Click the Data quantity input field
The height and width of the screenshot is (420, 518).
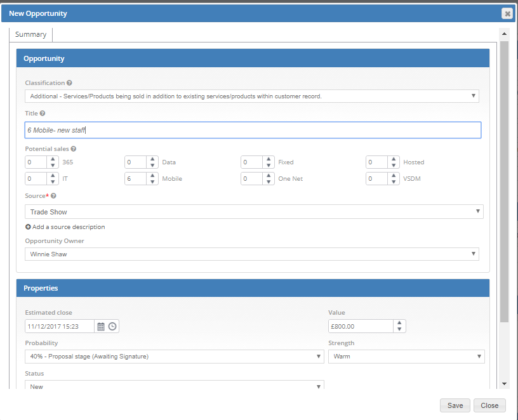pos(136,162)
